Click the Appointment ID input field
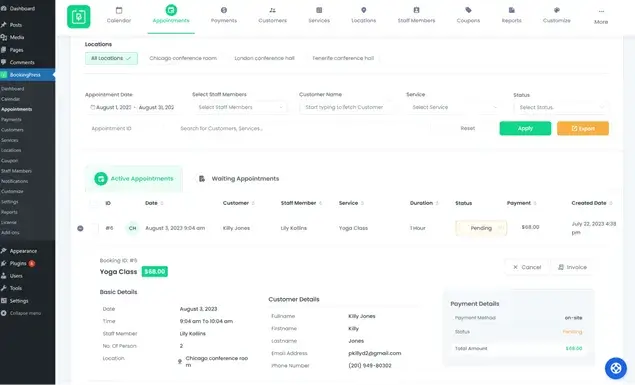The width and height of the screenshot is (635, 385). [x=126, y=128]
